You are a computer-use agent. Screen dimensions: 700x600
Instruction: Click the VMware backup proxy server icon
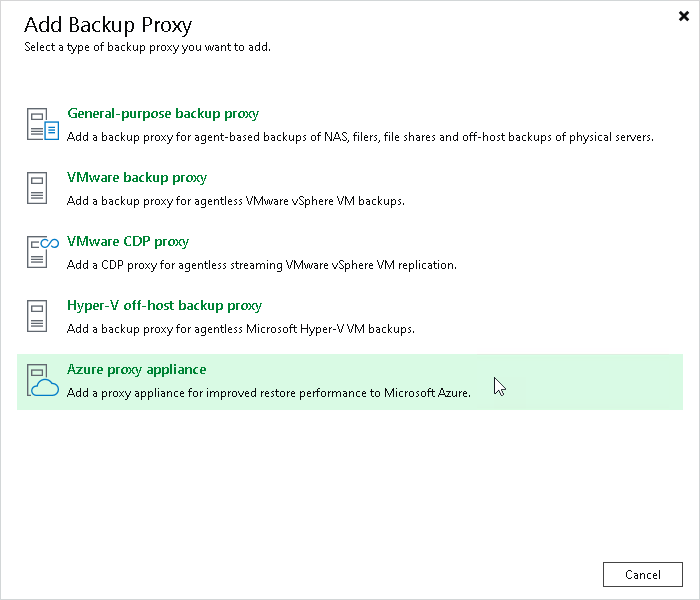coord(37,188)
